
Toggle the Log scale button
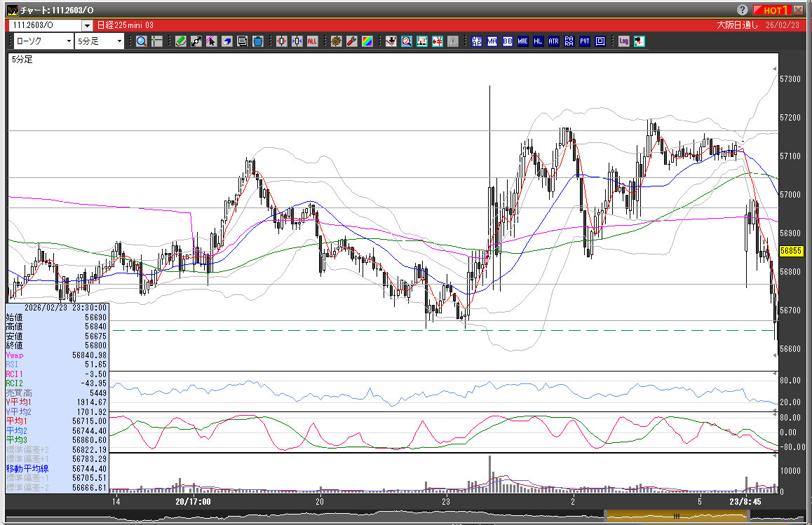623,41
